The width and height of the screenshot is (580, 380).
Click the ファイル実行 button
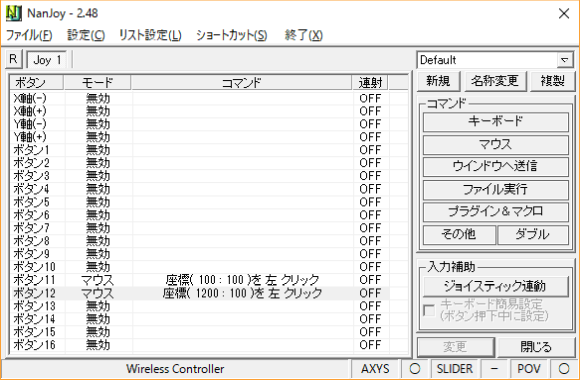[x=495, y=190]
